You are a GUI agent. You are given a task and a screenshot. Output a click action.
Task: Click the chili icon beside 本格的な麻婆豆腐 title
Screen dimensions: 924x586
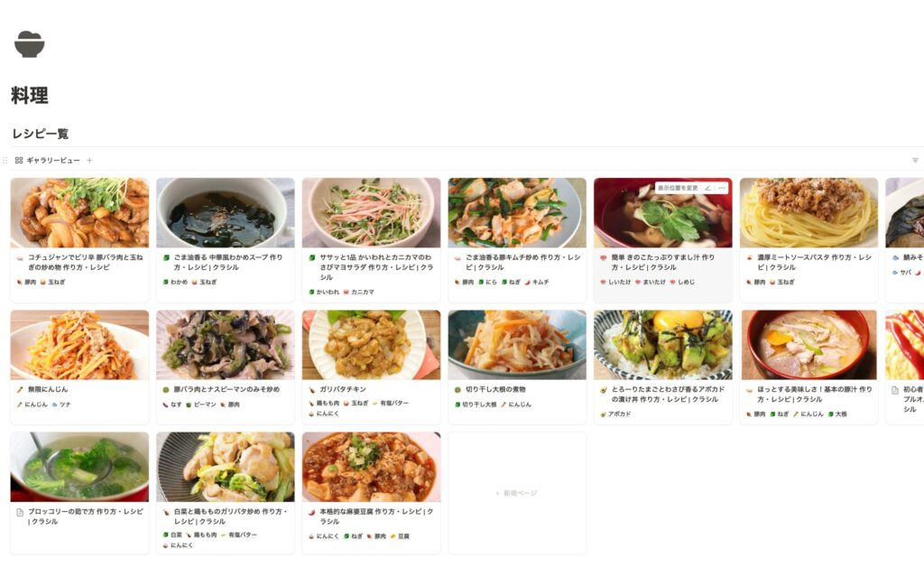click(x=312, y=512)
